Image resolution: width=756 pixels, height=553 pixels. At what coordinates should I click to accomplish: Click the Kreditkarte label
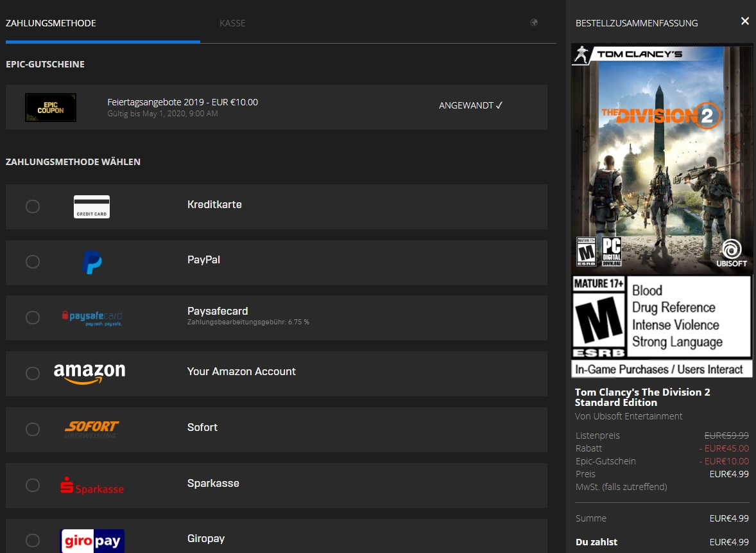click(x=214, y=205)
